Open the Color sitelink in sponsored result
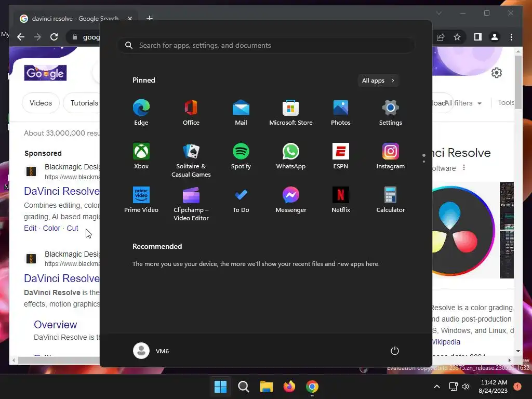The width and height of the screenshot is (532, 399). click(x=51, y=228)
